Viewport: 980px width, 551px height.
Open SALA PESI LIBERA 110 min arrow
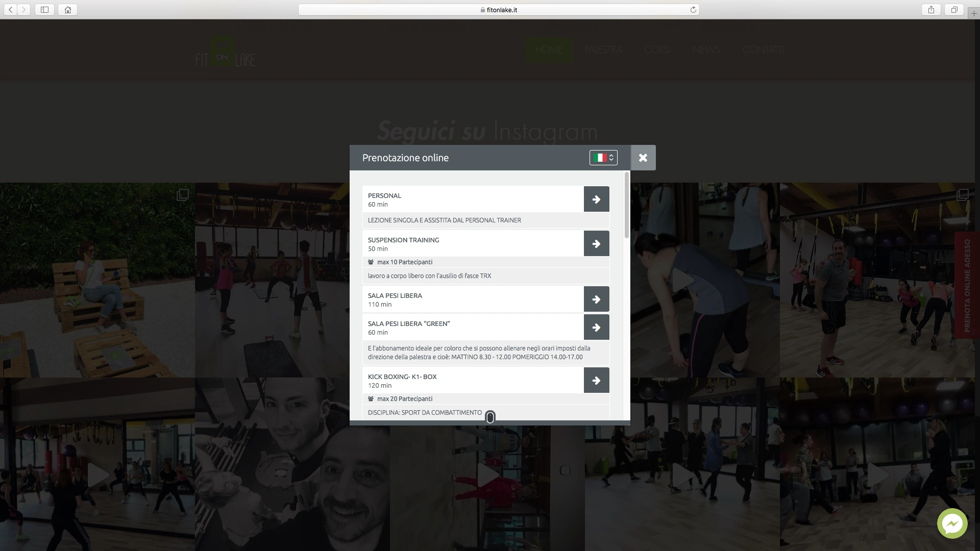(x=596, y=299)
